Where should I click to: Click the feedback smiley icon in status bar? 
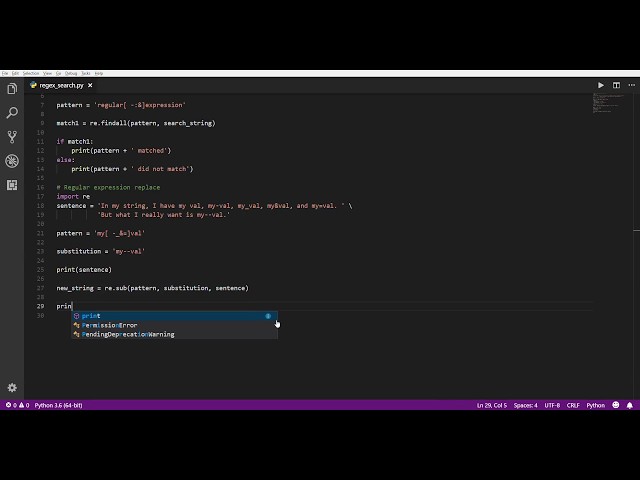pos(616,405)
